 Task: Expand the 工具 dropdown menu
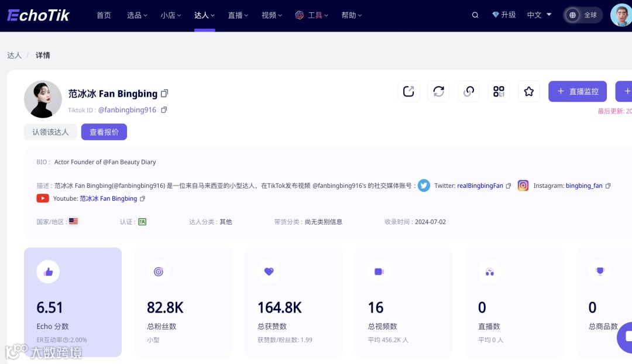tap(318, 15)
